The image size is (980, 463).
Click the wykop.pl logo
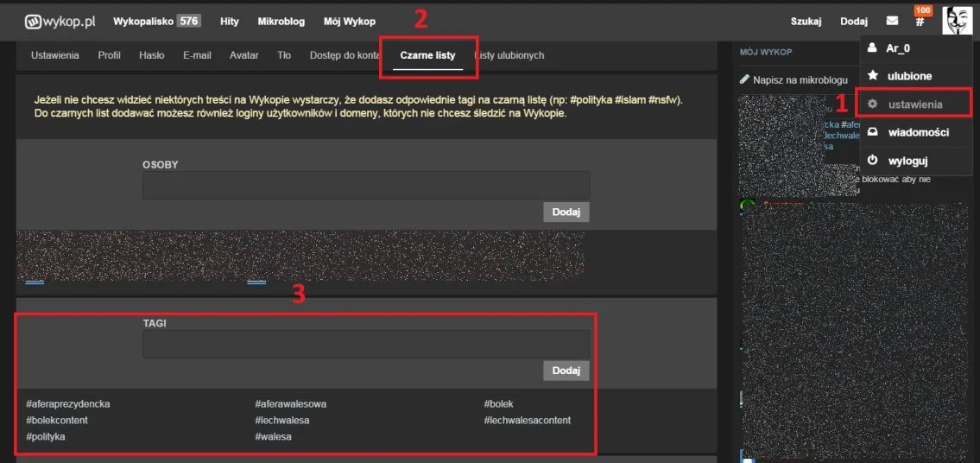pyautogui.click(x=60, y=21)
